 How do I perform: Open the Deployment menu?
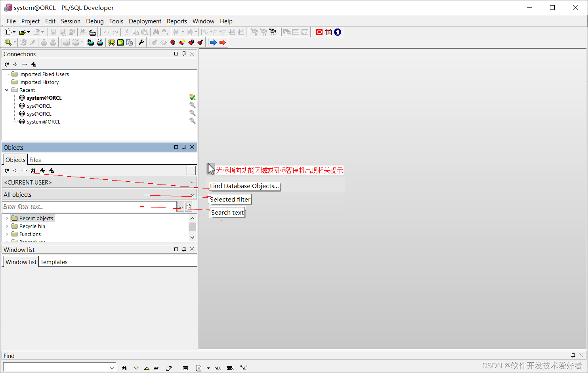[145, 21]
